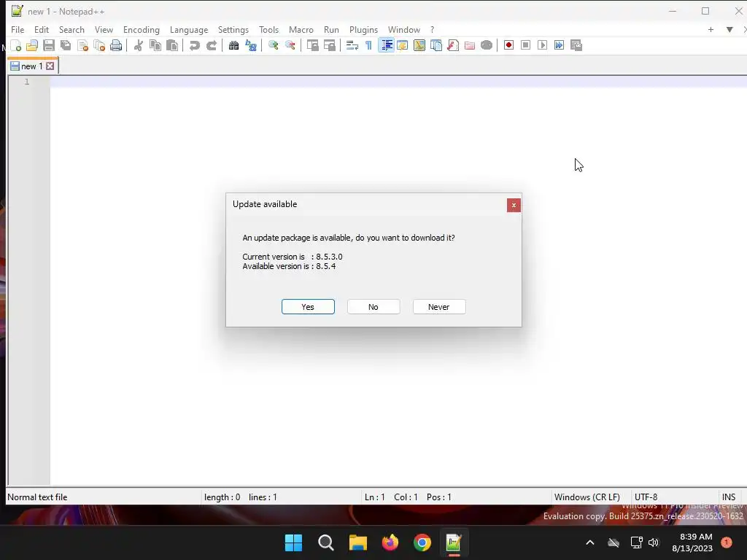Open the Window menu
The image size is (747, 560).
(x=404, y=29)
